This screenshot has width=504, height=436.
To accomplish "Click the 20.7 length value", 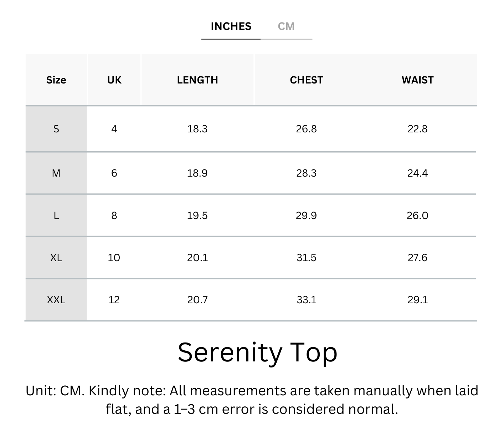I will tap(197, 300).
